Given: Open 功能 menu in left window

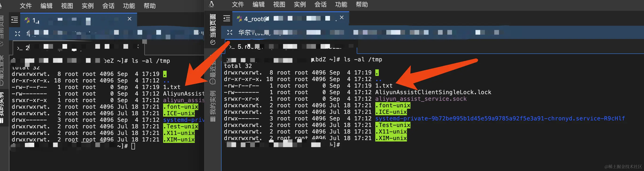Looking at the screenshot, I should click(129, 6).
